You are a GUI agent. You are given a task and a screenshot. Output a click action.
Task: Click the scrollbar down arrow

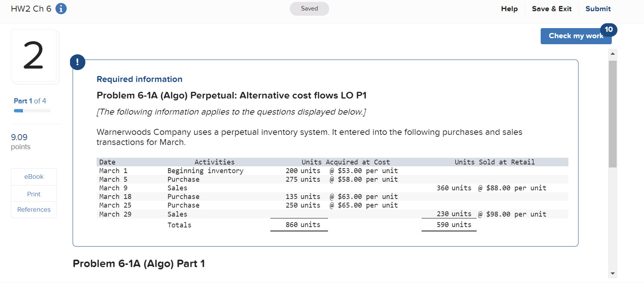tap(612, 274)
